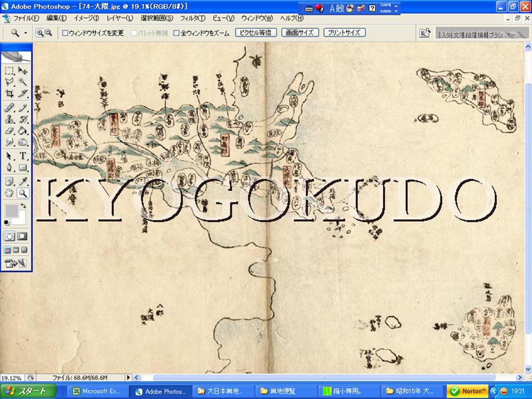Select the Eyedropper tool
Image resolution: width=532 pixels, height=399 pixels.
coord(22,181)
